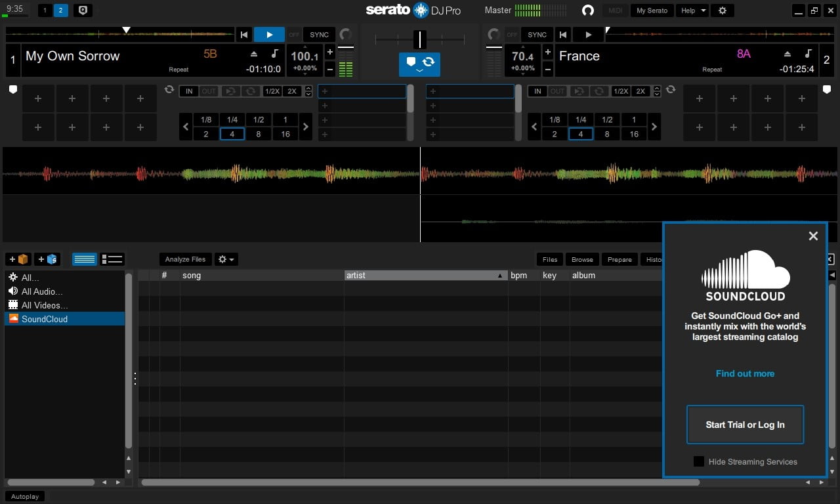Open the Prepare panel tab
Image resolution: width=840 pixels, height=504 pixels.
point(619,259)
